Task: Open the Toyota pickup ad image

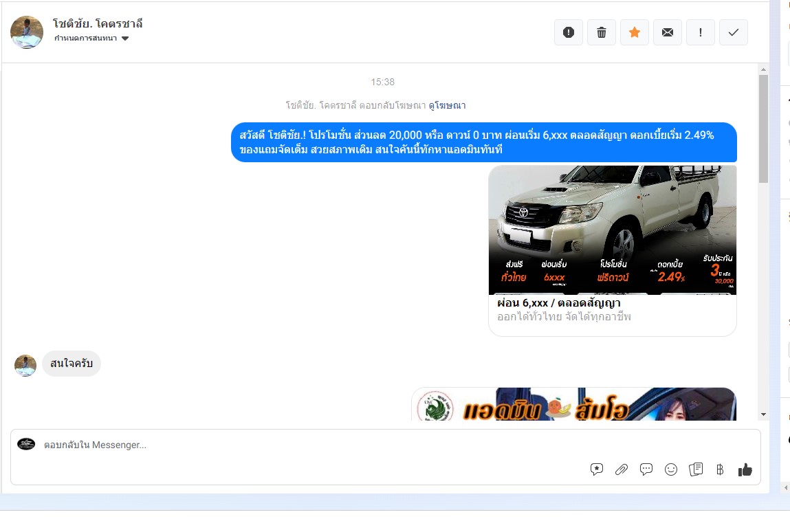Action: 613,230
